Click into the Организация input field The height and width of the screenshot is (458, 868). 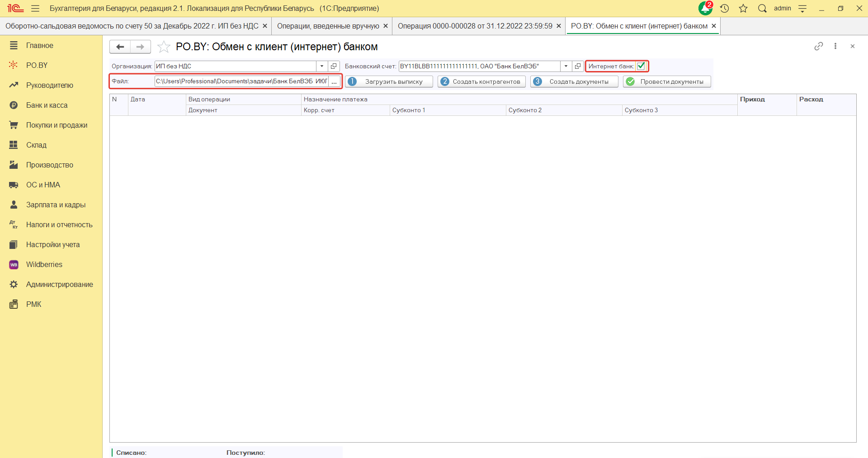(x=235, y=66)
